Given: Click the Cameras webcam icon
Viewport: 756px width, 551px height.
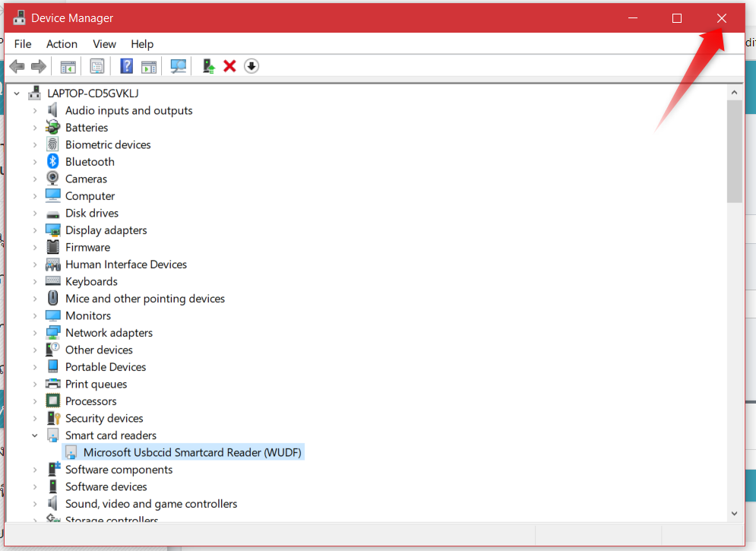Looking at the screenshot, I should pyautogui.click(x=53, y=179).
